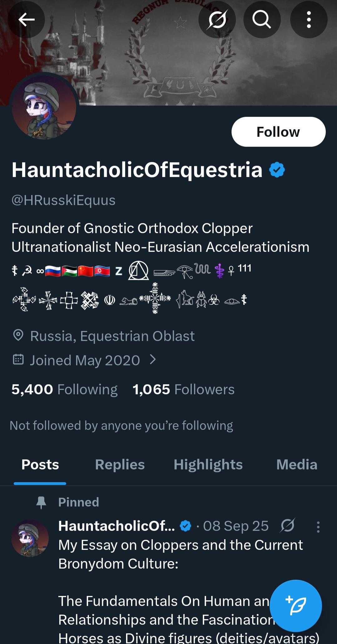Image resolution: width=337 pixels, height=644 pixels.
Task: Open Grok icon in header
Action: tap(217, 20)
